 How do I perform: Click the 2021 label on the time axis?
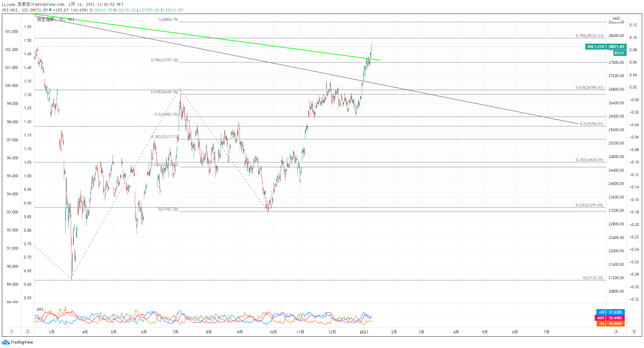(364, 332)
